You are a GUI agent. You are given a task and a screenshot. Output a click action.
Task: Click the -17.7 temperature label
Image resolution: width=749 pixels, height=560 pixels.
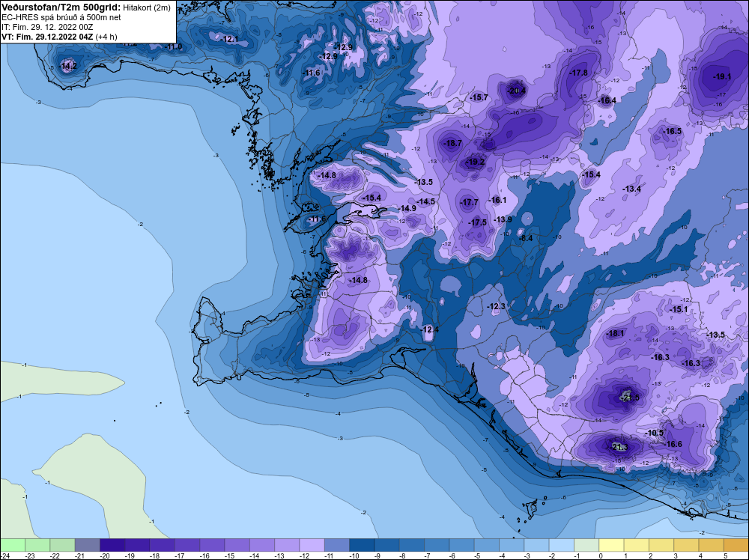[469, 202]
